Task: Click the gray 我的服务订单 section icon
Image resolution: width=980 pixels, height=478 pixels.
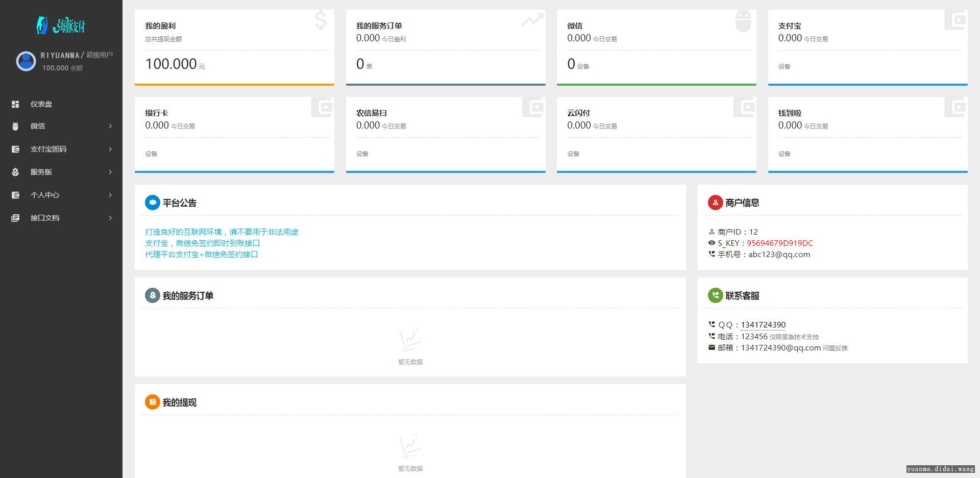Action: [x=153, y=295]
